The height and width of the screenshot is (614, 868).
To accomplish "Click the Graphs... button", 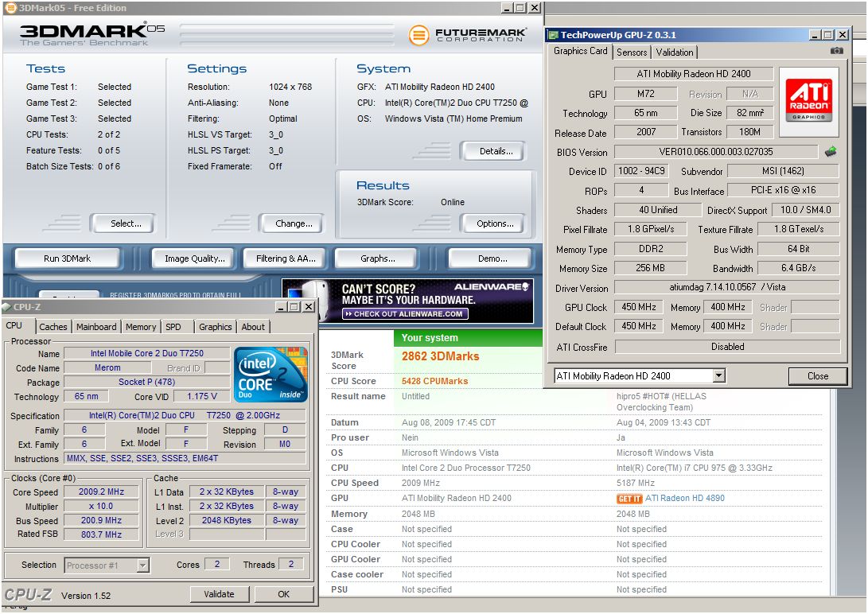I will click(x=378, y=258).
